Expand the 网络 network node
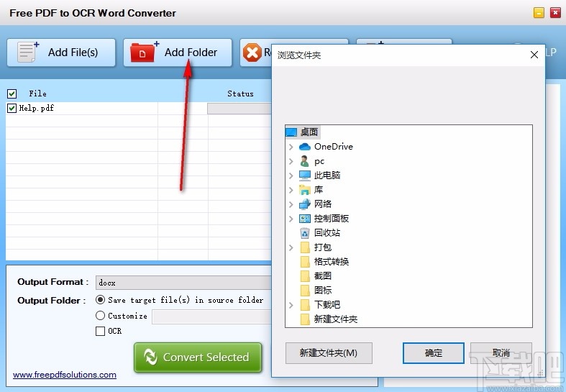The width and height of the screenshot is (566, 392). [x=291, y=204]
